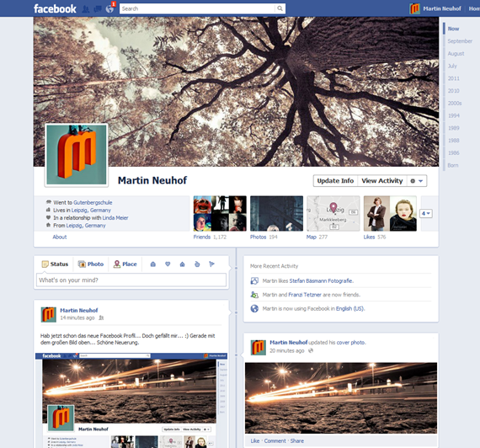The height and width of the screenshot is (448, 480).
Task: Open the Map thumbnail tile
Action: pyautogui.click(x=333, y=213)
